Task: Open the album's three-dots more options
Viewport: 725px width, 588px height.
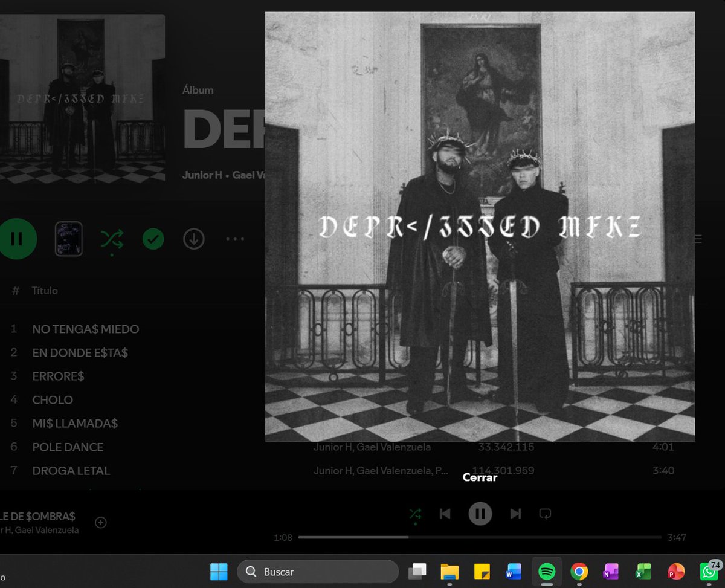Action: point(235,239)
